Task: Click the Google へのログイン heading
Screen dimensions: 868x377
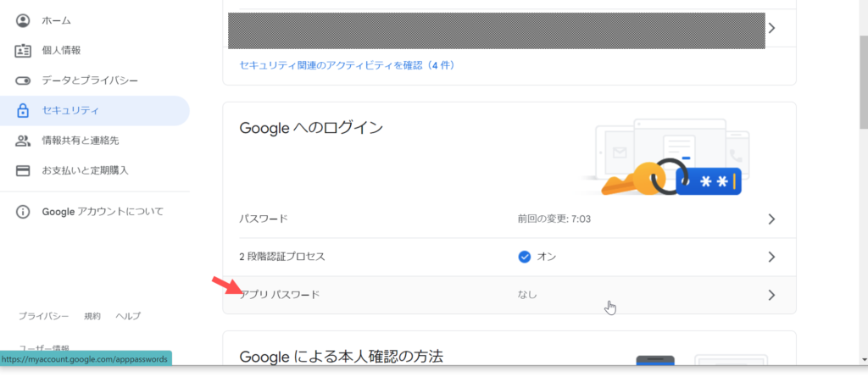Action: 311,129
